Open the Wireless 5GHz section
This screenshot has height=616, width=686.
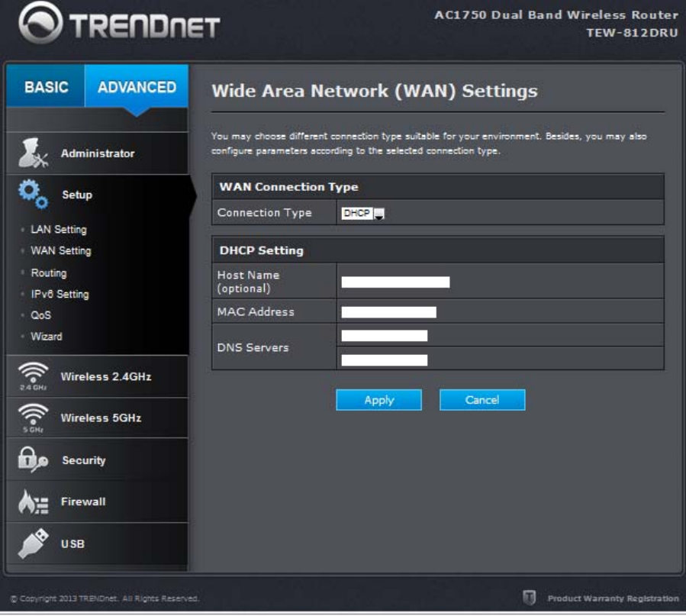[x=98, y=418]
